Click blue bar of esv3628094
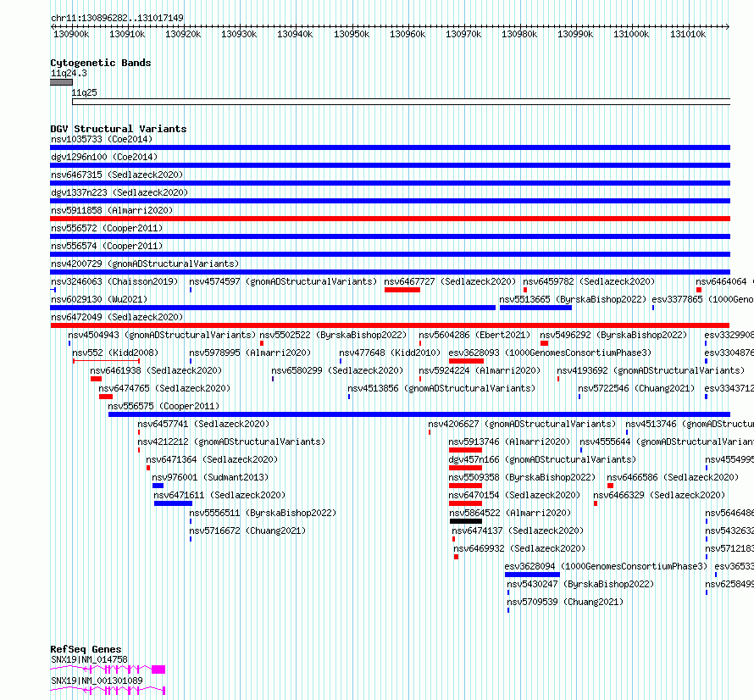Image resolution: width=754 pixels, height=700 pixels. tap(532, 575)
